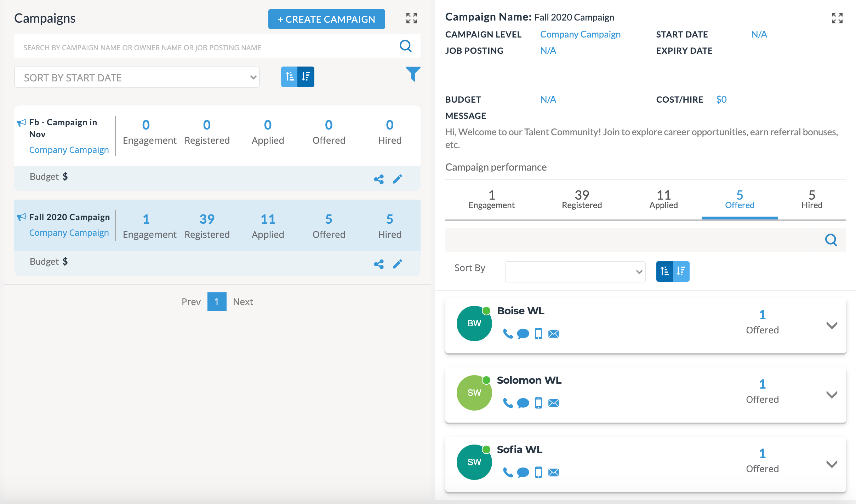Expand the Boise WL candidate card
Screen dimensions: 856x504
pyautogui.click(x=831, y=325)
